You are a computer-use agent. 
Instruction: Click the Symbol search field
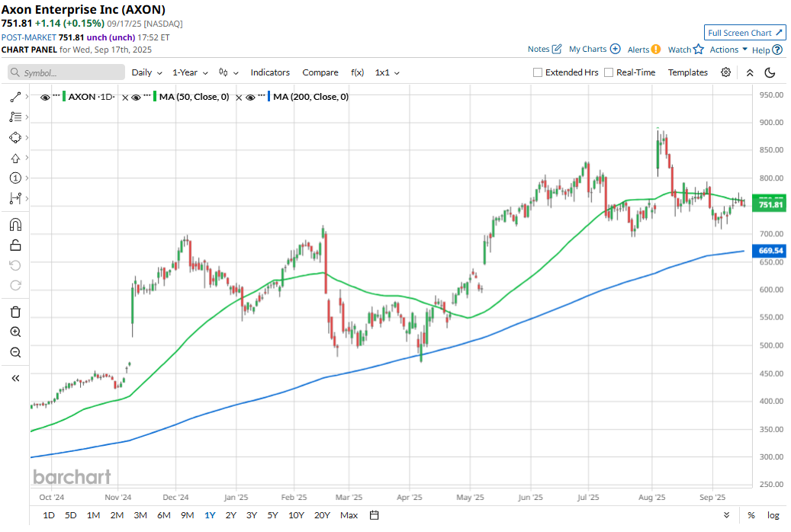[x=66, y=72]
